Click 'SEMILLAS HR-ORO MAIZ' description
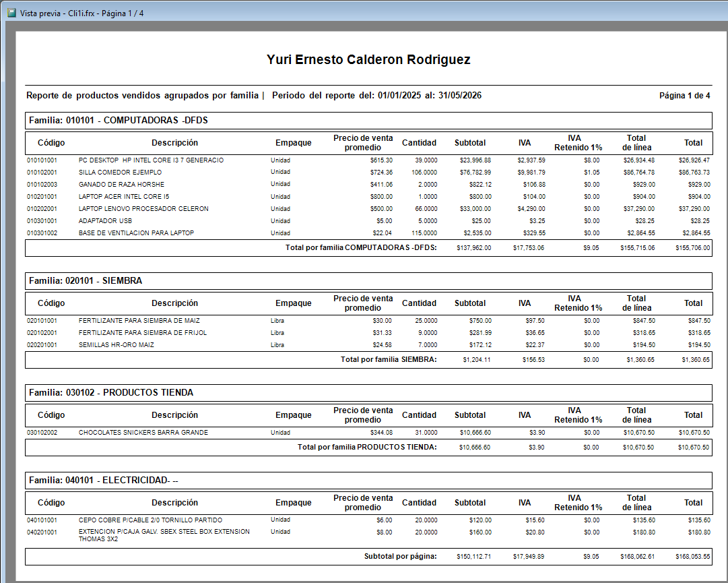The height and width of the screenshot is (583, 728). [x=116, y=344]
